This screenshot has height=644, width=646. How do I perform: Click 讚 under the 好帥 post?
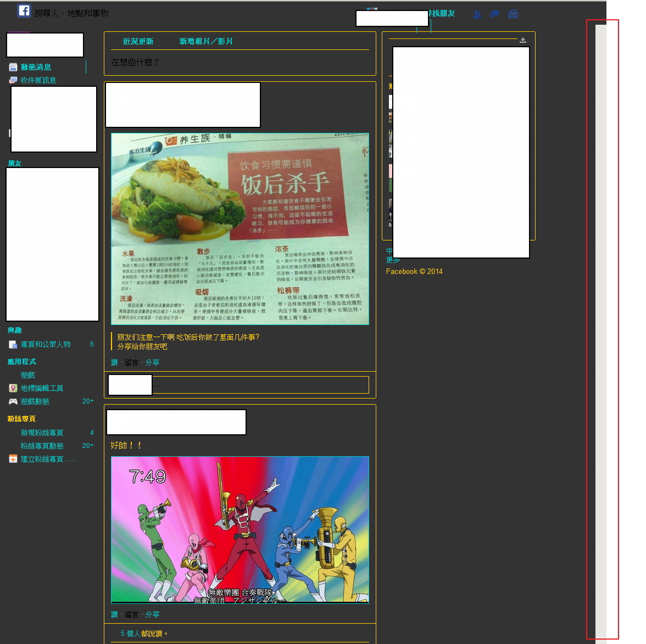(114, 615)
